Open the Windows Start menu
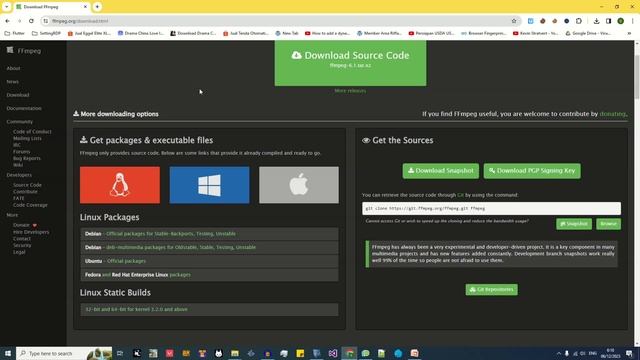 [x=8, y=353]
